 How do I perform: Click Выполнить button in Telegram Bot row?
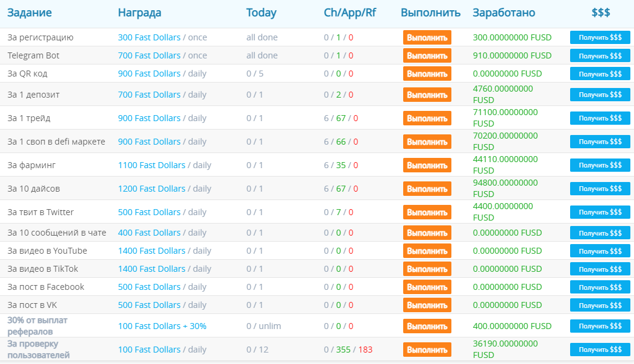pos(427,56)
